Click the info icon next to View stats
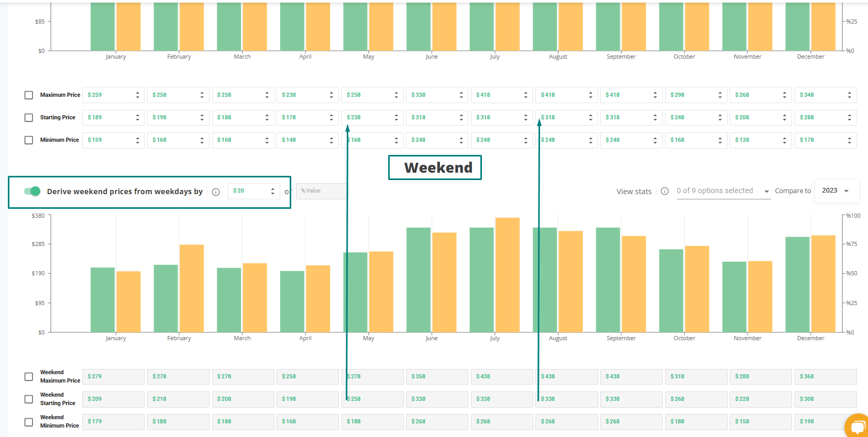This screenshot has height=437, width=868. coord(665,191)
